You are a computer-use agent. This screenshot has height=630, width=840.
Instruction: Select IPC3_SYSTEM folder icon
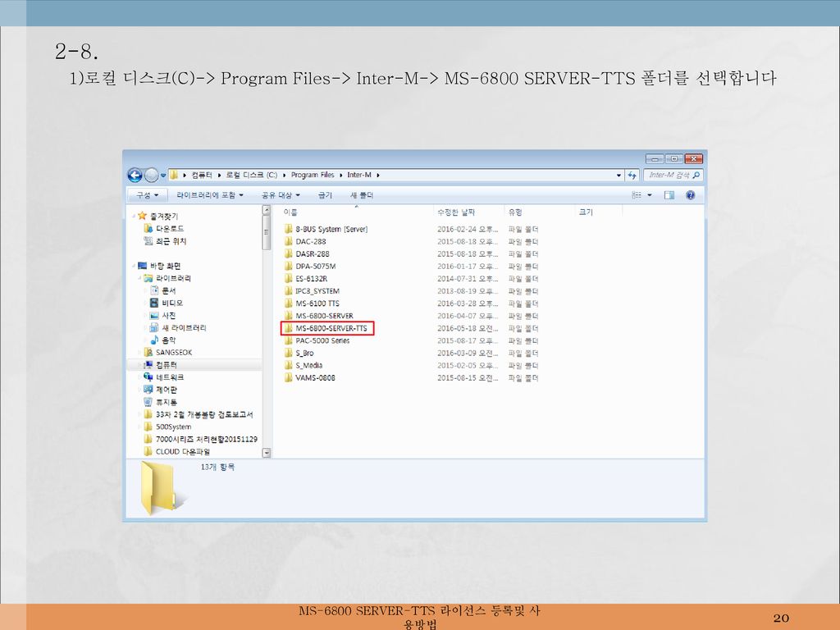(x=288, y=290)
